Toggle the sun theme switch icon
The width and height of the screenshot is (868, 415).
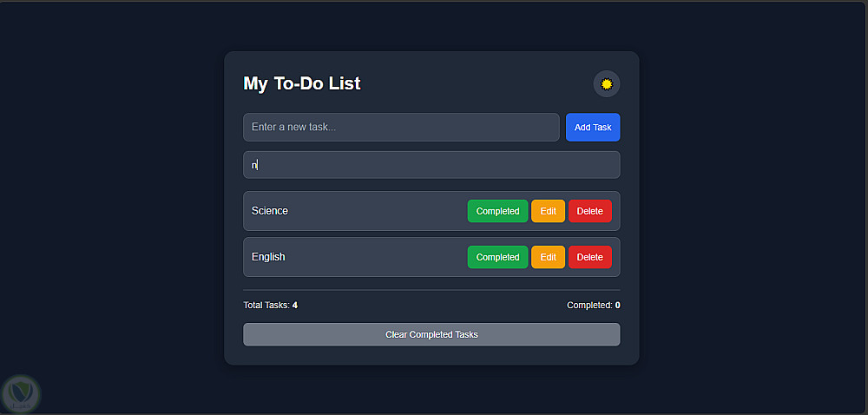point(607,84)
